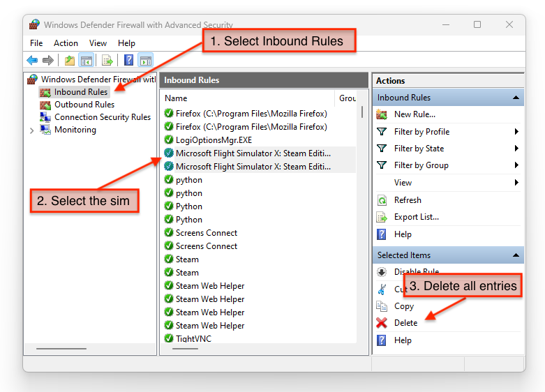Viewport: 545px width, 392px height.
Task: Select Connection Security Rules in the tree
Action: (x=103, y=117)
